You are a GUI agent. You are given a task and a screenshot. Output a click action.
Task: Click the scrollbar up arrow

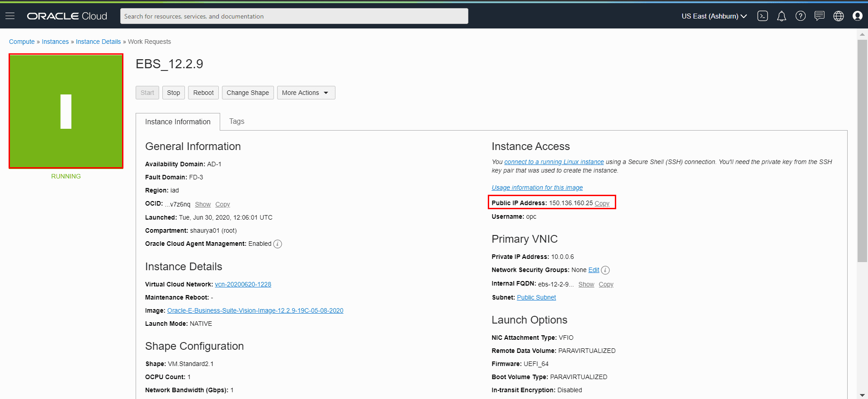[862, 34]
